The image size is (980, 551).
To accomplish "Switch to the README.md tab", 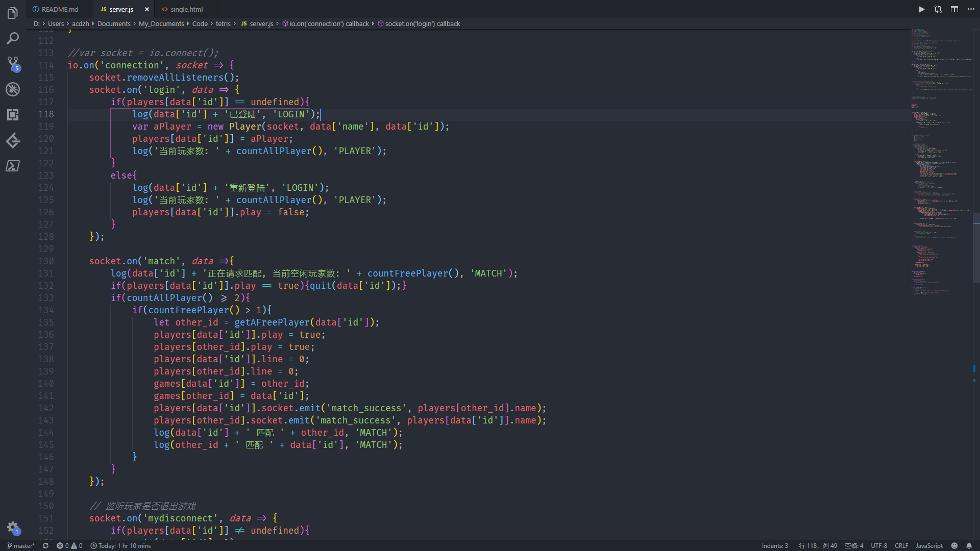I will click(x=60, y=9).
